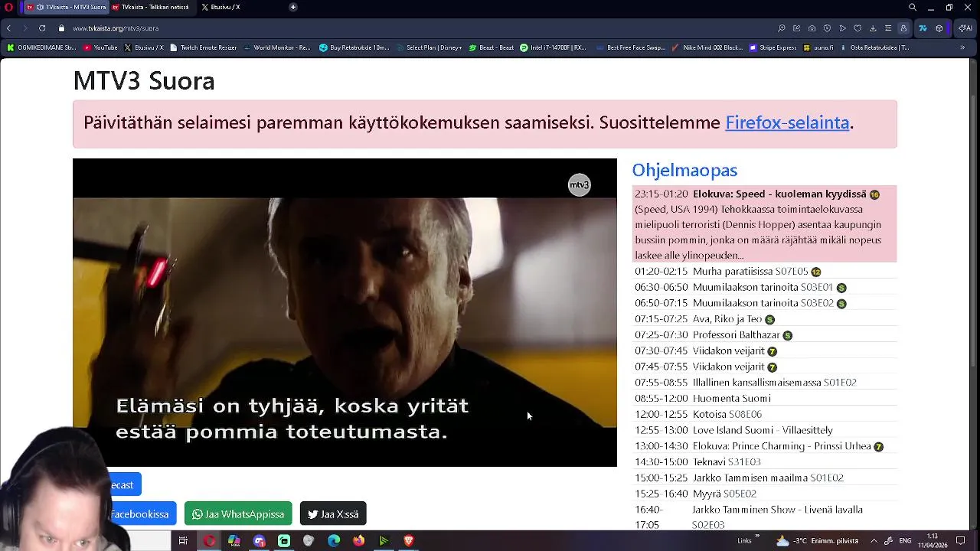Select Muumilaakson tarinoita S03E02 listing
Screen dimensions: 980x551
(x=764, y=303)
